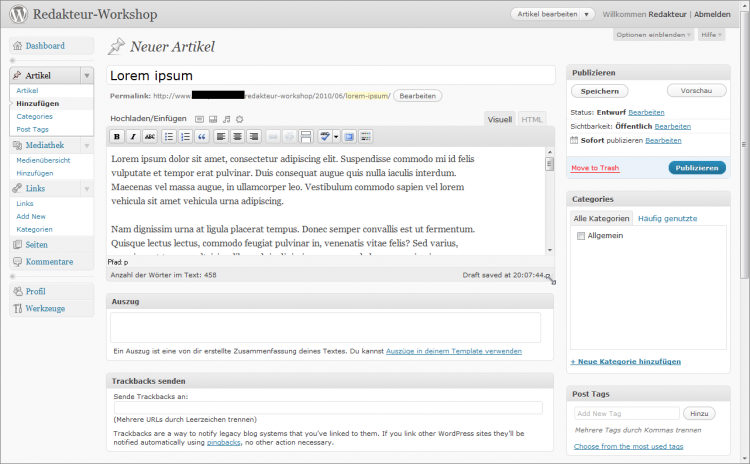The image size is (750, 464).
Task: Expand the Hilfe help panel
Action: (711, 35)
